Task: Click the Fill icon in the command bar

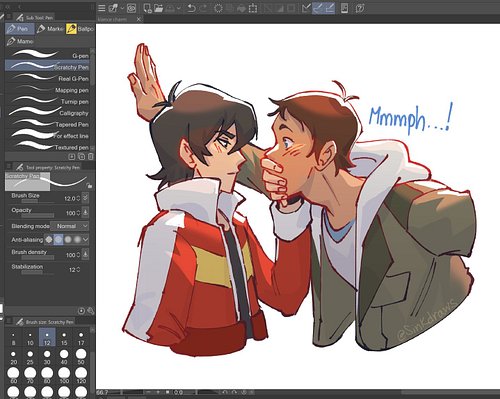Action: point(241,8)
